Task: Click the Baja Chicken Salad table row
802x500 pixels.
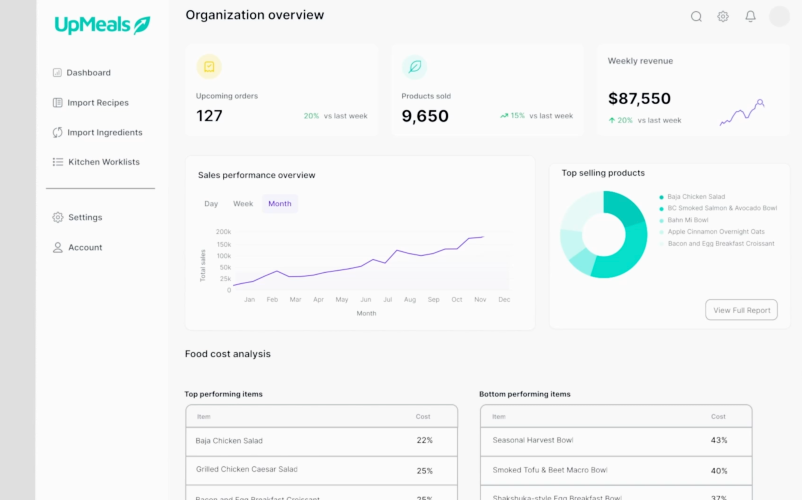Action: [x=322, y=441]
